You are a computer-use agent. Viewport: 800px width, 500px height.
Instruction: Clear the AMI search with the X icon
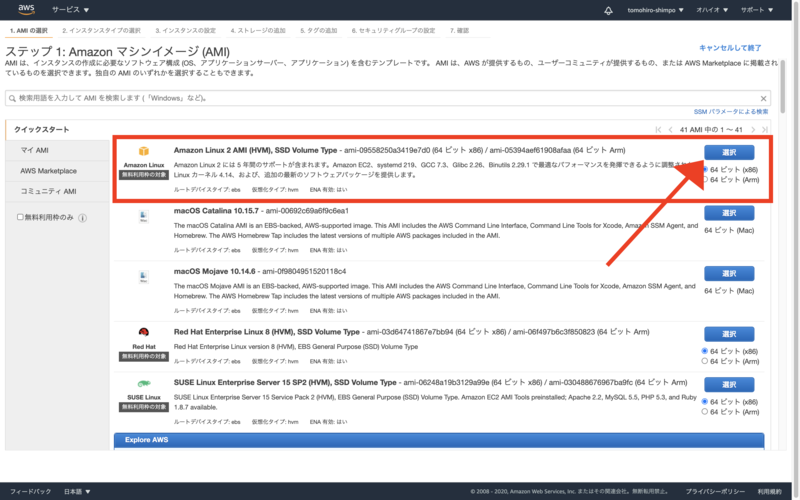(763, 98)
